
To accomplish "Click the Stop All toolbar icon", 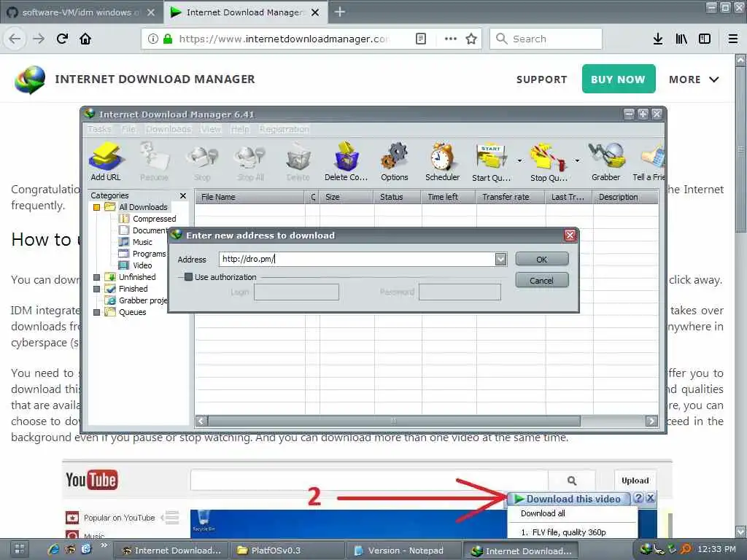I will (x=251, y=162).
